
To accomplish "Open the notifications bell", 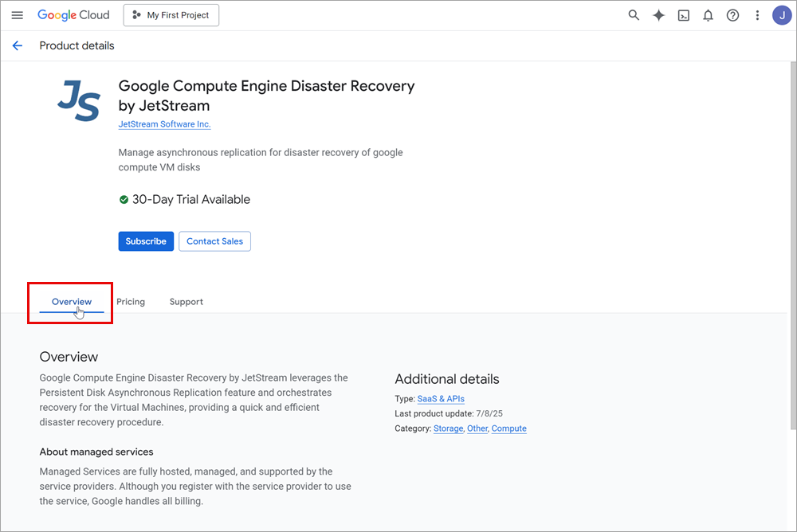I will pyautogui.click(x=708, y=15).
